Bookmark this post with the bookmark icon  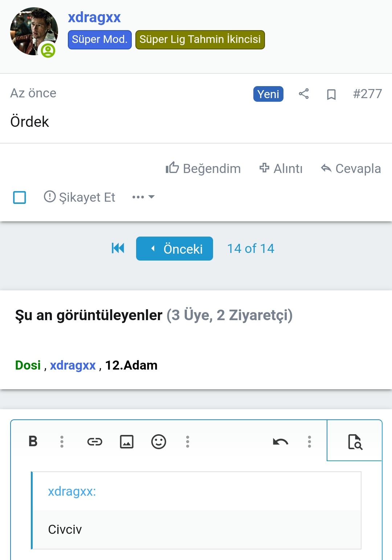point(331,94)
